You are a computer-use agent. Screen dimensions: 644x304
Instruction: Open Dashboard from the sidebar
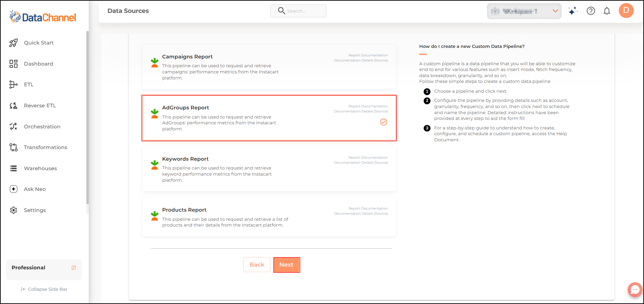coord(38,64)
